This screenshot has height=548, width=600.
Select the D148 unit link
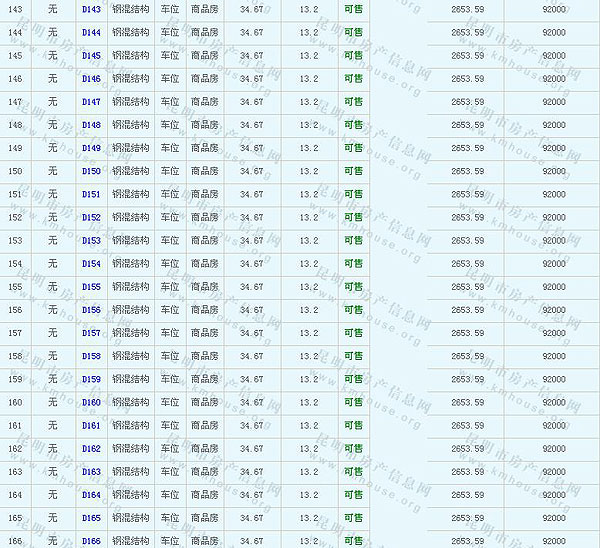pos(91,125)
